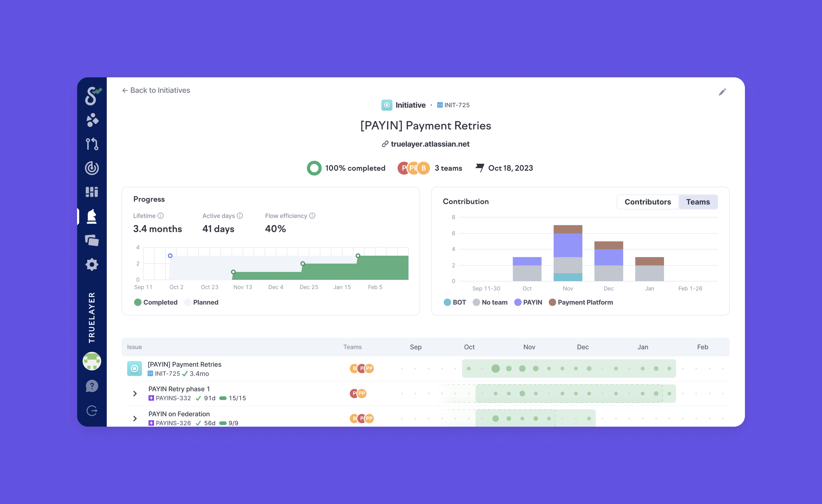The width and height of the screenshot is (822, 504).
Task: Click the logout icon in sidebar
Action: pos(92,411)
